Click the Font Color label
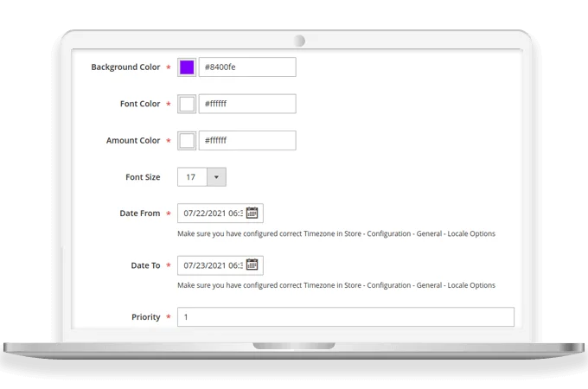 (139, 104)
